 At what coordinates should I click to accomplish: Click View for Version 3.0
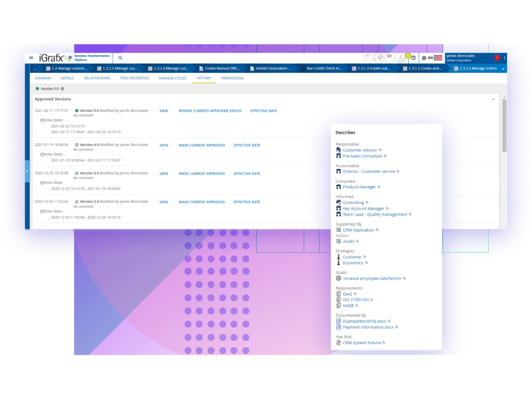click(164, 173)
